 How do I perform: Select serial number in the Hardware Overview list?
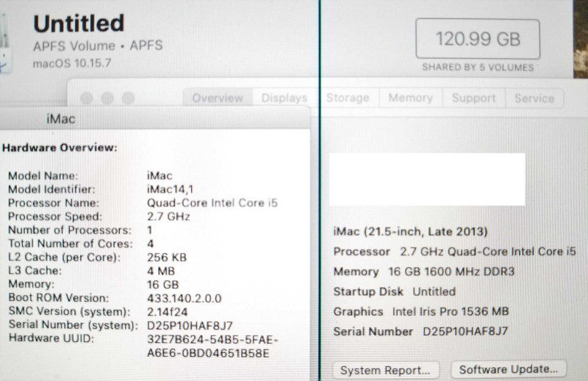pos(190,325)
